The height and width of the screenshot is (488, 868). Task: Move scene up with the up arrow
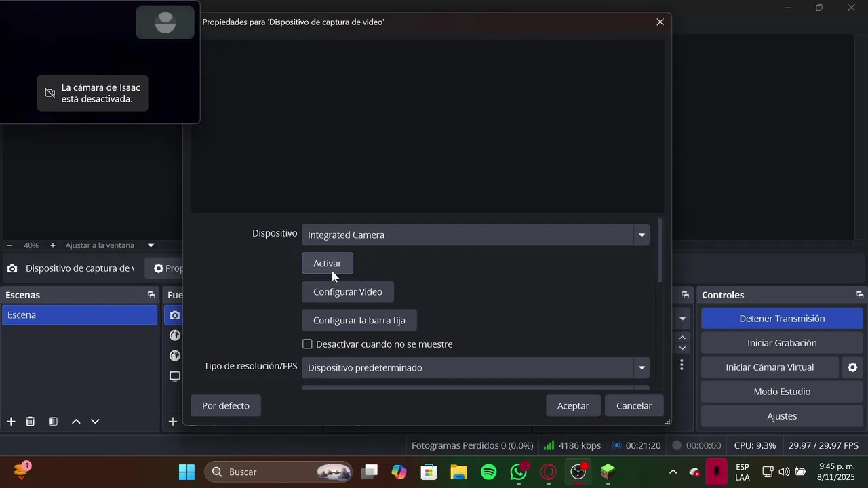pyautogui.click(x=76, y=422)
